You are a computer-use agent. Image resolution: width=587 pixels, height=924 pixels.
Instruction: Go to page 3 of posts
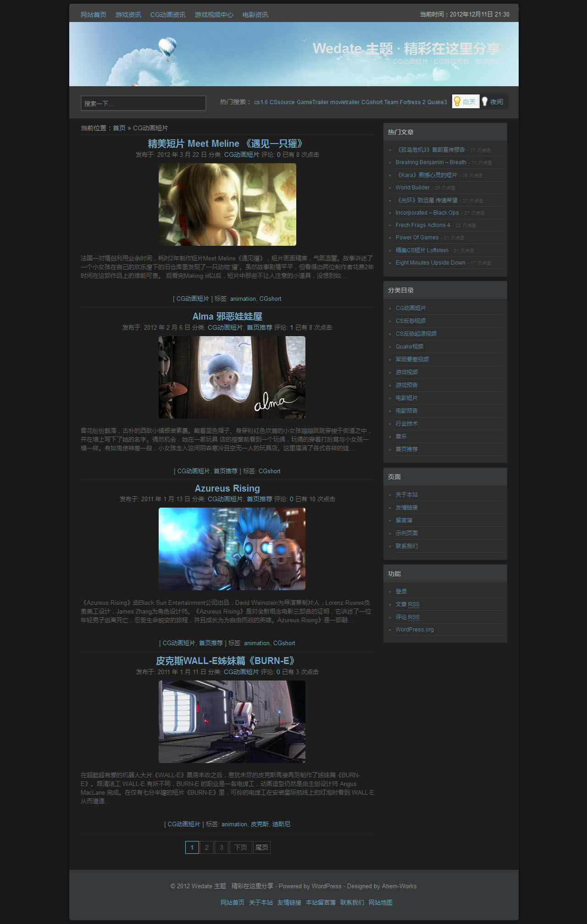click(222, 847)
